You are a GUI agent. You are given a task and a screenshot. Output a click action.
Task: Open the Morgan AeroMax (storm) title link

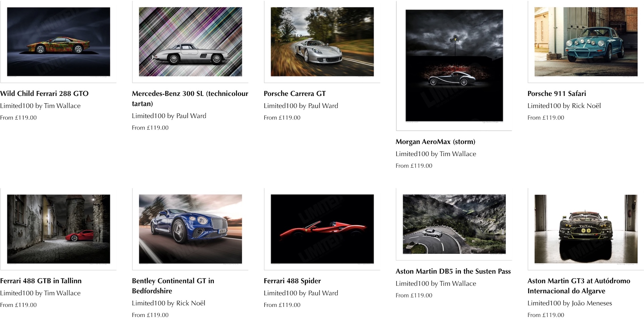coord(435,142)
